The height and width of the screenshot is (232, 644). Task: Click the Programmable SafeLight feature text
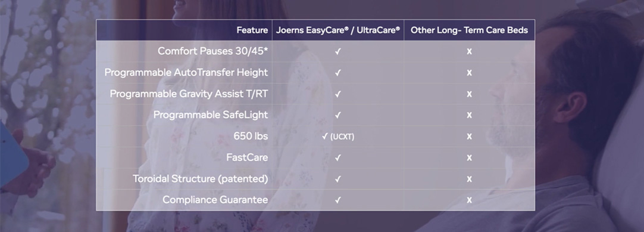click(x=211, y=115)
